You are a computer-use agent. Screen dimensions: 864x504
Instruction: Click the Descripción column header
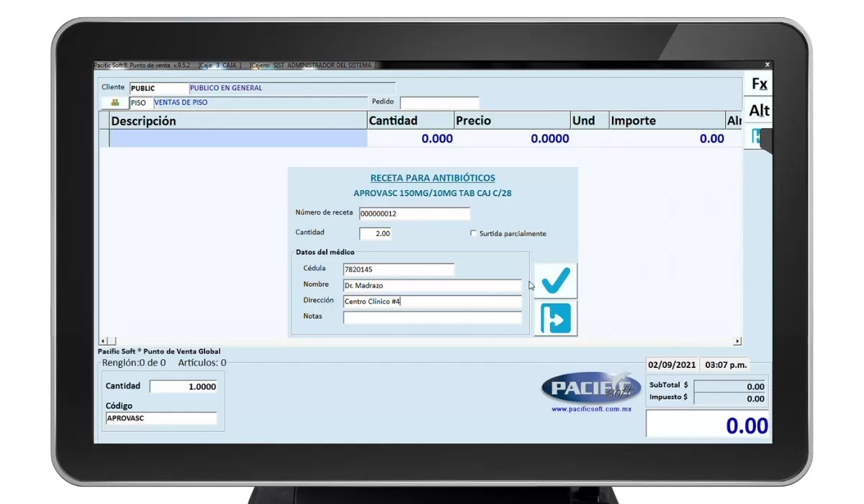click(x=144, y=120)
